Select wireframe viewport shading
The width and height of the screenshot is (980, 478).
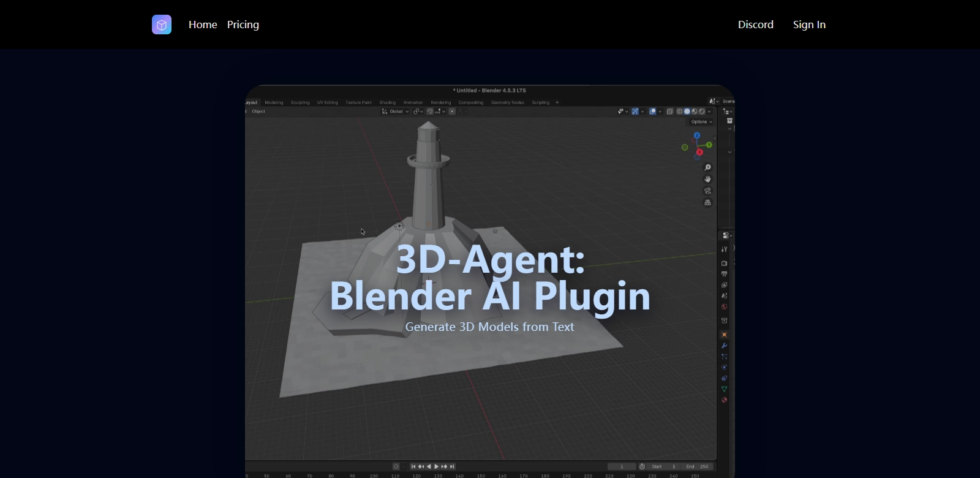679,112
